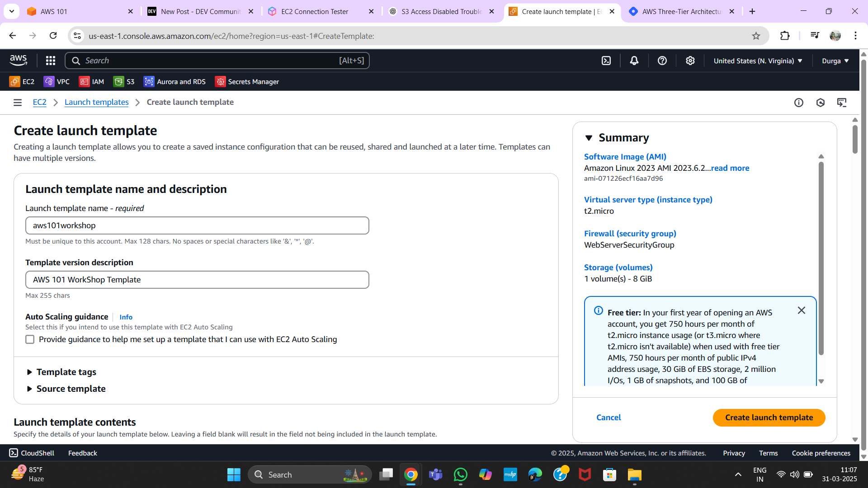Open the Virtual server type (instance type) link

(648, 200)
